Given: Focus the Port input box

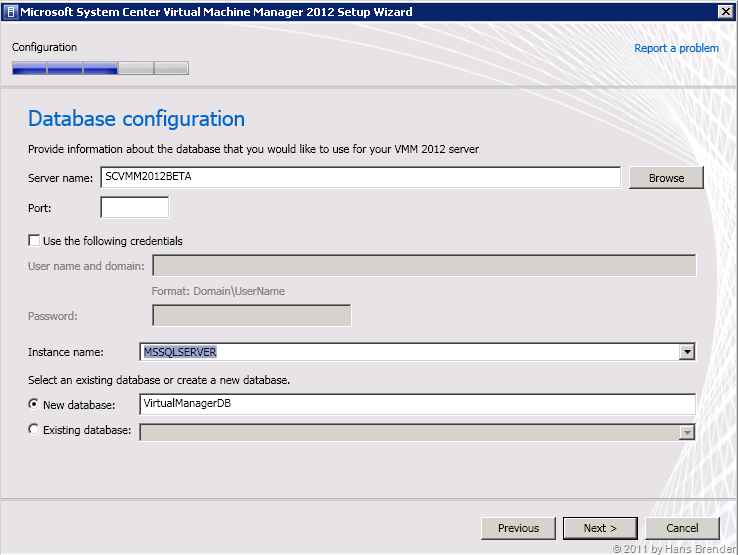Looking at the screenshot, I should tap(135, 208).
